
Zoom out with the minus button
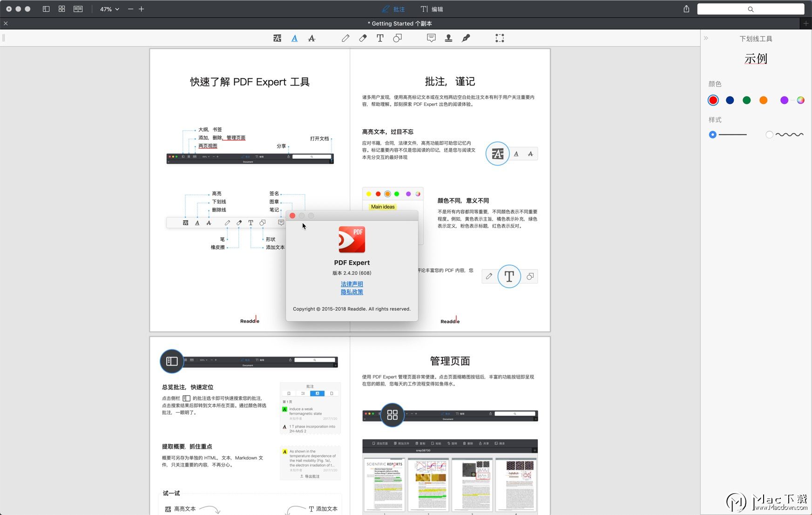(x=130, y=9)
